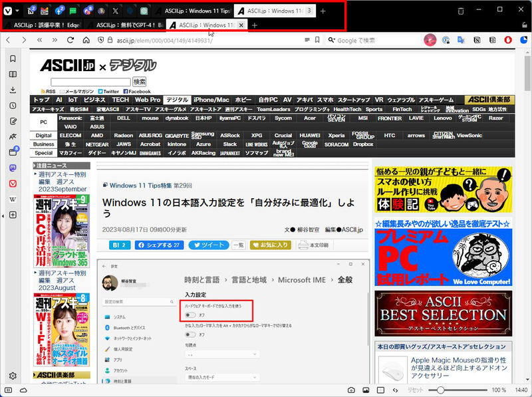Open the Bookmarks side panel
Image resolution: width=532 pixels, height=397 pixels.
pos(13,59)
